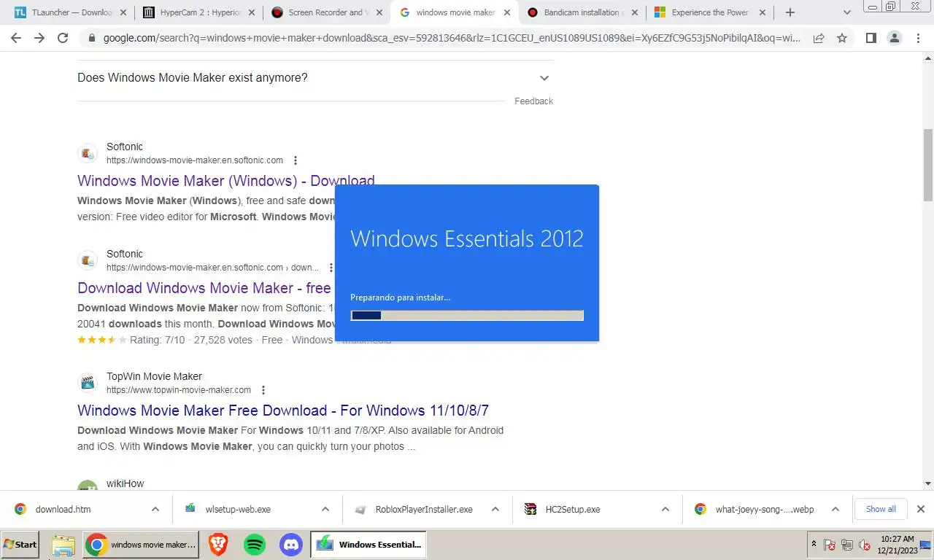The image size is (934, 560).
Task: Open more options for first Softonic result
Action: pos(296,160)
